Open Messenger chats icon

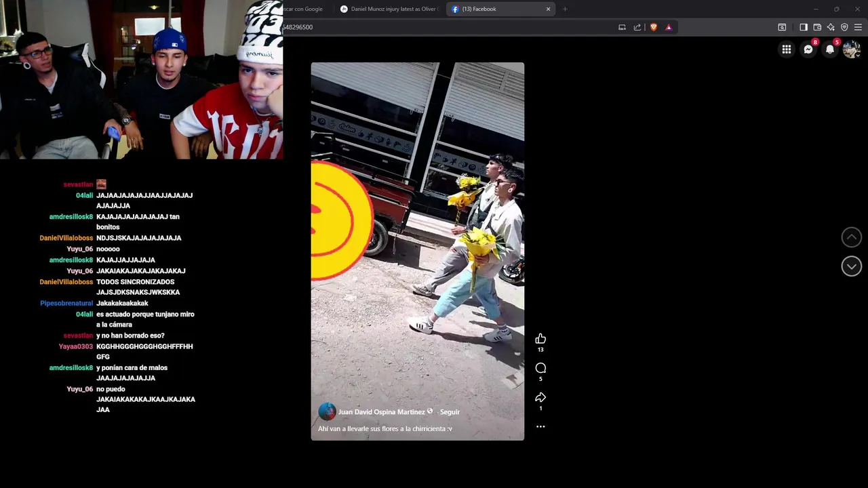(808, 49)
